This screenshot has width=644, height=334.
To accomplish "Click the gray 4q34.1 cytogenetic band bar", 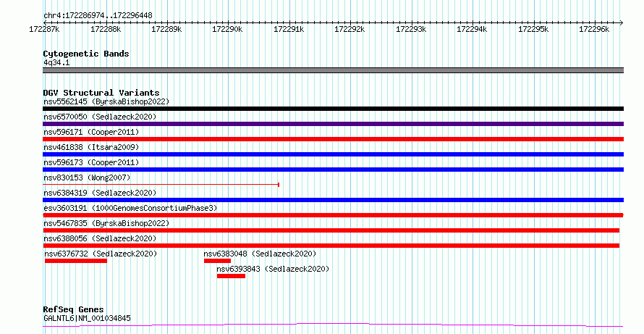I will click(333, 70).
